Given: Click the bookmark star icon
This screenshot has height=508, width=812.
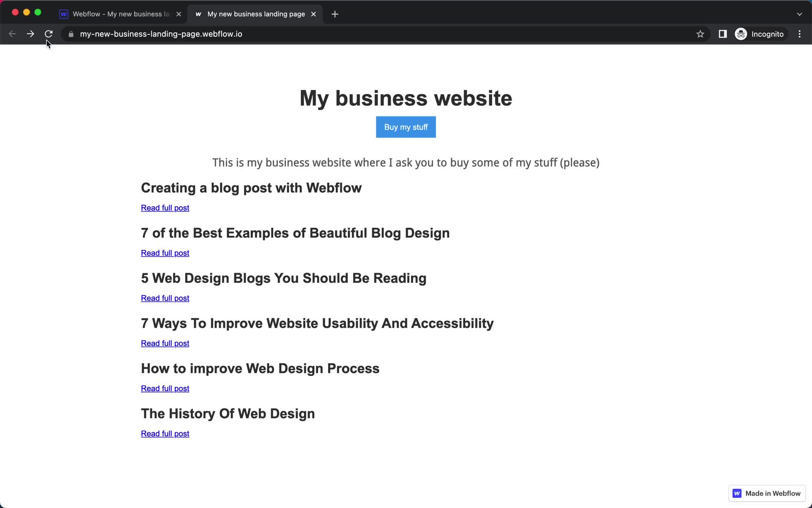Looking at the screenshot, I should pyautogui.click(x=700, y=34).
